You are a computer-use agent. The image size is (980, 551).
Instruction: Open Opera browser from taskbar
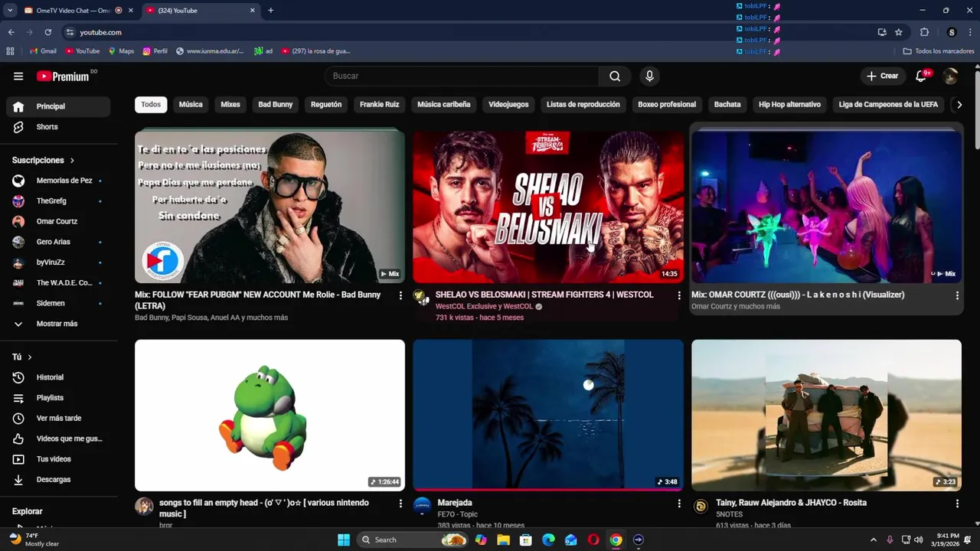593,540
